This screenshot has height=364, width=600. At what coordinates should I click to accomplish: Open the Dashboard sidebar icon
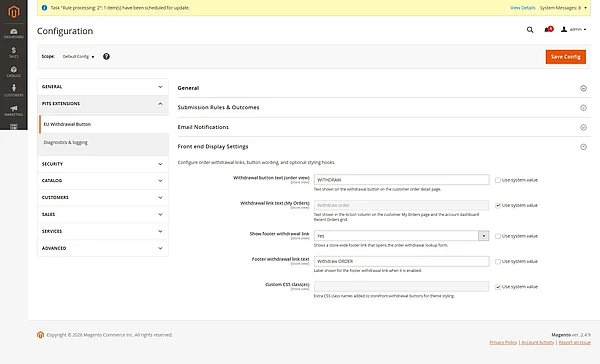pos(14,33)
